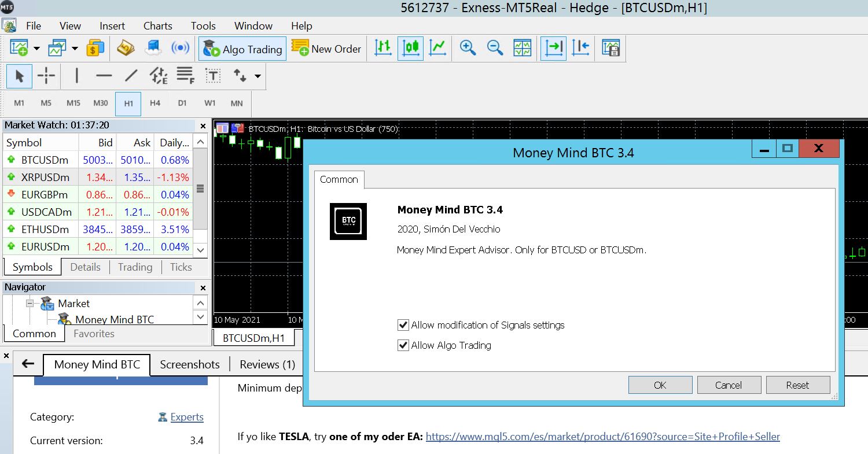Open the mql5.com market product link
This screenshot has width=868, height=454.
(603, 437)
